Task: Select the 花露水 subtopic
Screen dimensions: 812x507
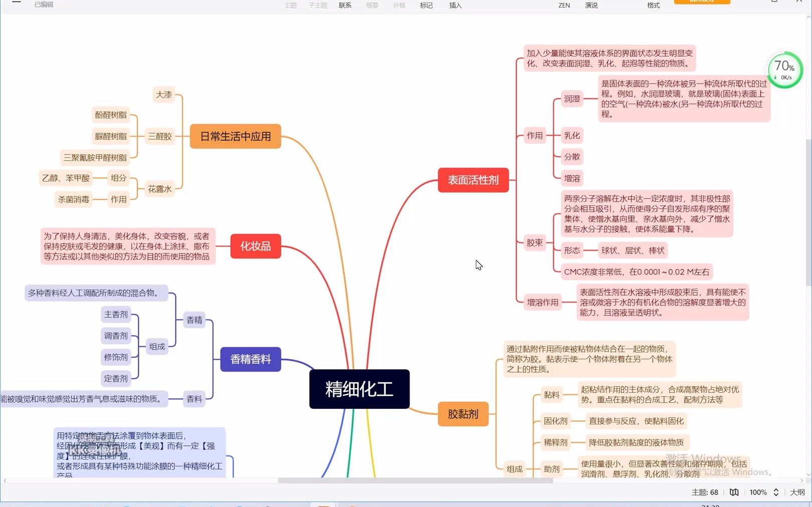Action: point(160,189)
